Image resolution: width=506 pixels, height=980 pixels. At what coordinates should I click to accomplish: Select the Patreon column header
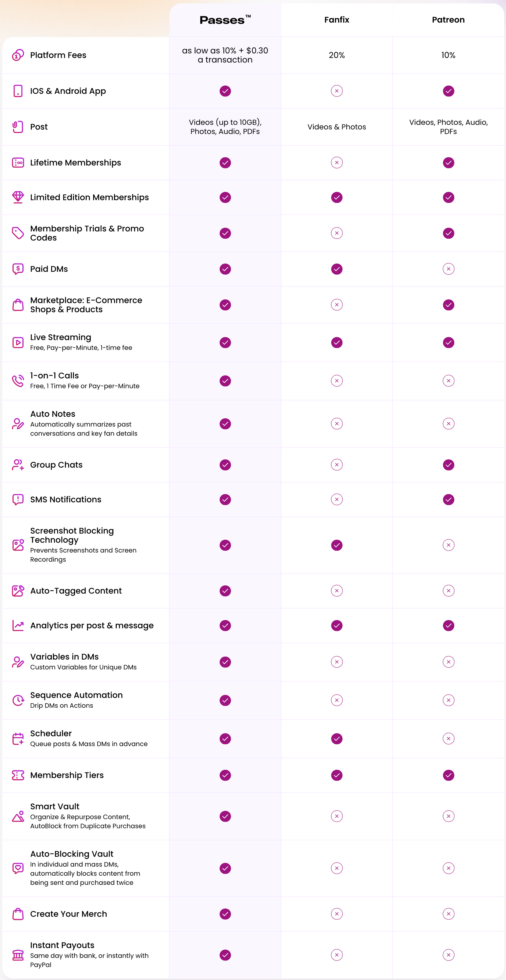click(x=448, y=20)
